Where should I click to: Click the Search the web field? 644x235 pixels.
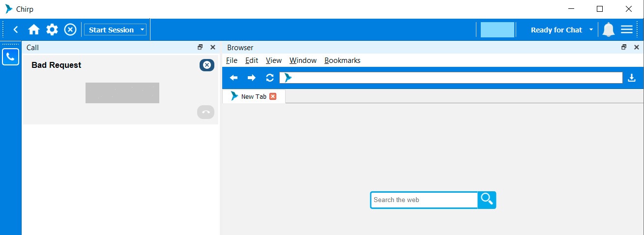[x=424, y=200]
